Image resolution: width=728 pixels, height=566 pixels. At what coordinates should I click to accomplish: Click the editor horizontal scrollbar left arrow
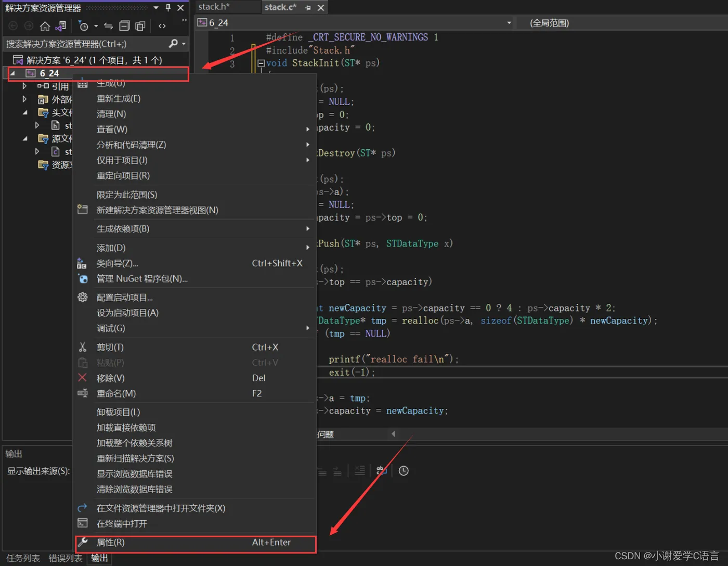(393, 434)
